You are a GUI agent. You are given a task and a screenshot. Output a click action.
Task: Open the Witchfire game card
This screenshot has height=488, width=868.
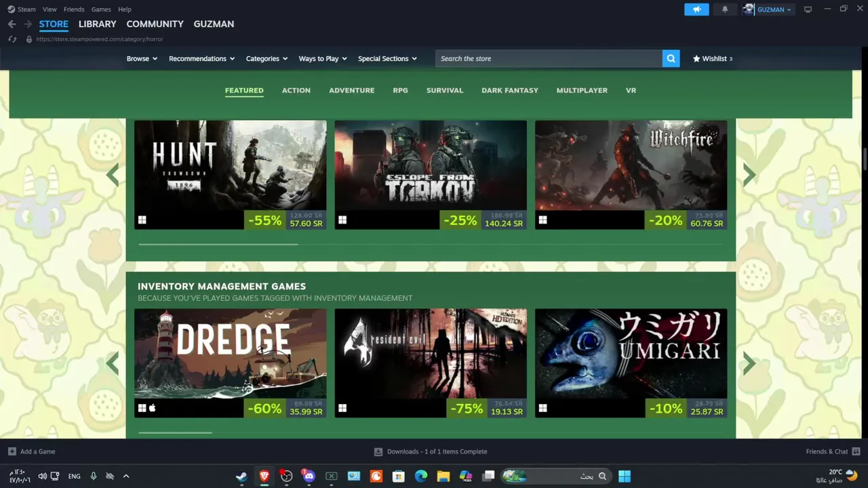[631, 175]
